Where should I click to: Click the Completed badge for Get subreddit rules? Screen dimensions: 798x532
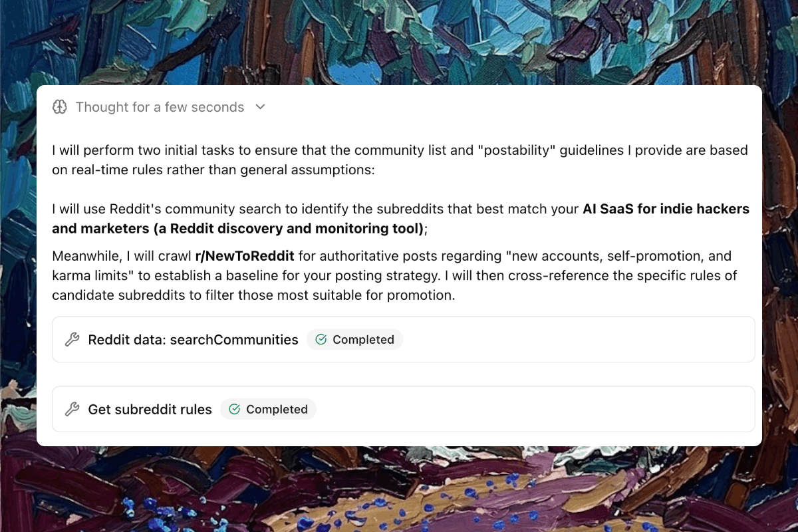(x=269, y=410)
